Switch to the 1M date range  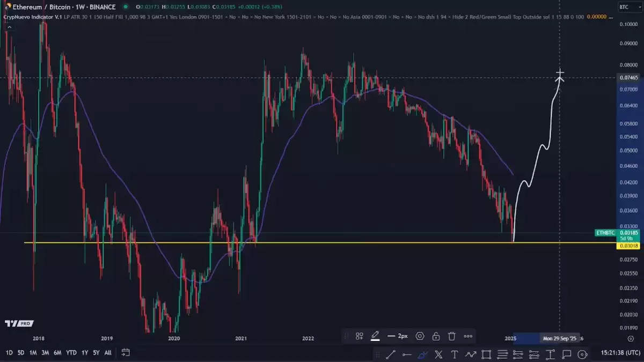(33, 353)
